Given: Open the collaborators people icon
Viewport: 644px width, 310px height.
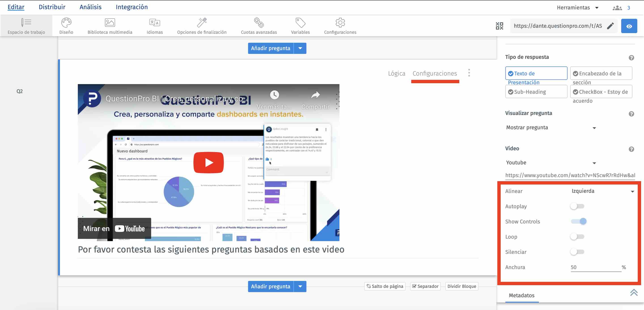Looking at the screenshot, I should pyautogui.click(x=617, y=8).
